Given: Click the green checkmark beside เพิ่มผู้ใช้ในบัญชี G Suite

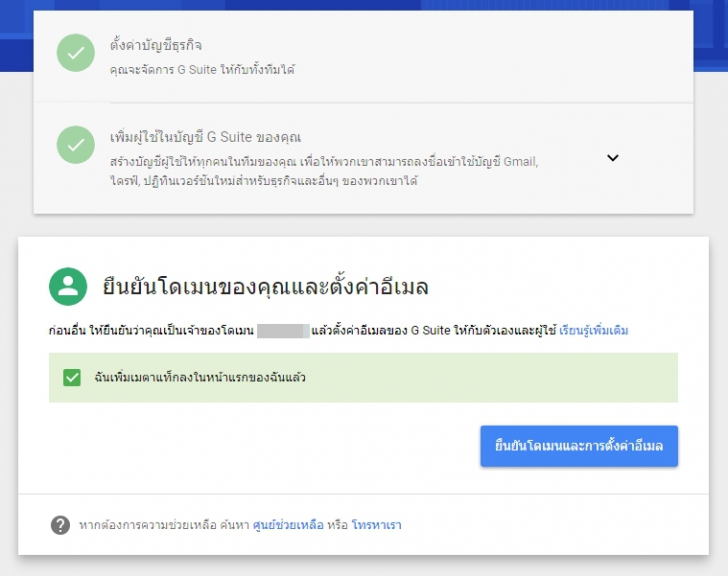Looking at the screenshot, I should coord(76,146).
